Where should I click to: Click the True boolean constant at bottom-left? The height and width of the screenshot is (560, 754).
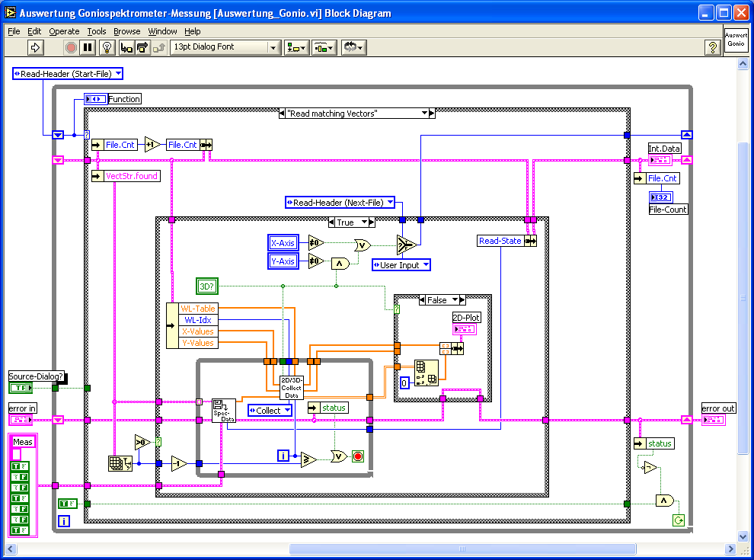tap(67, 504)
